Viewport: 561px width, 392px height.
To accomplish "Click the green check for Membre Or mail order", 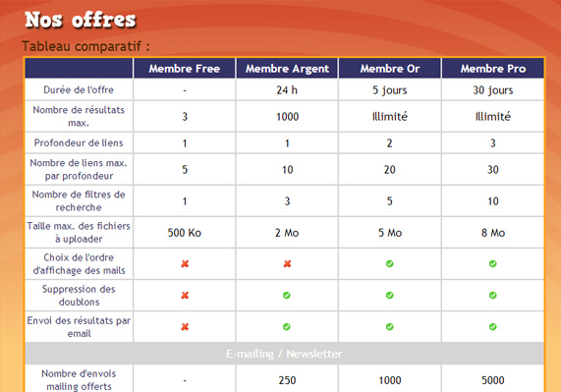I will tap(390, 263).
